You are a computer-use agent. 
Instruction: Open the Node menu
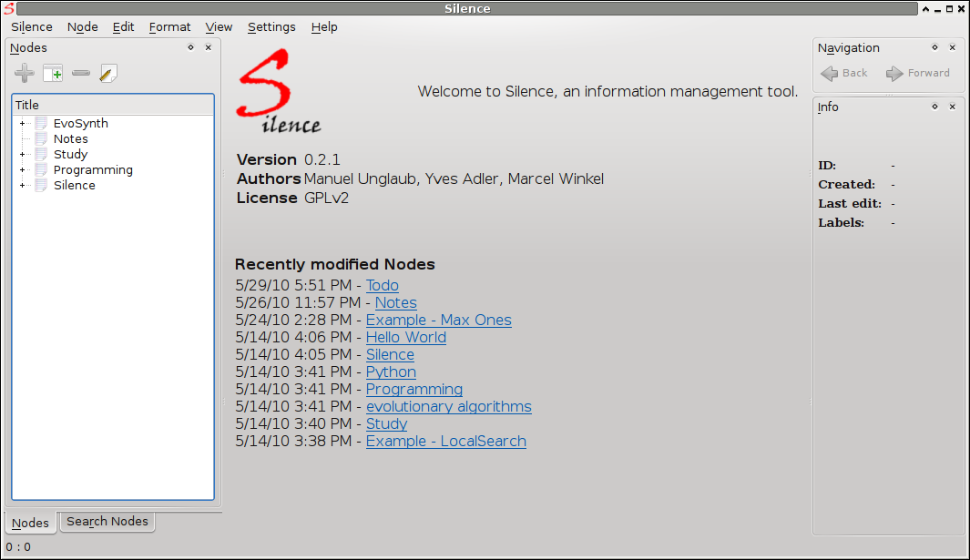click(82, 27)
